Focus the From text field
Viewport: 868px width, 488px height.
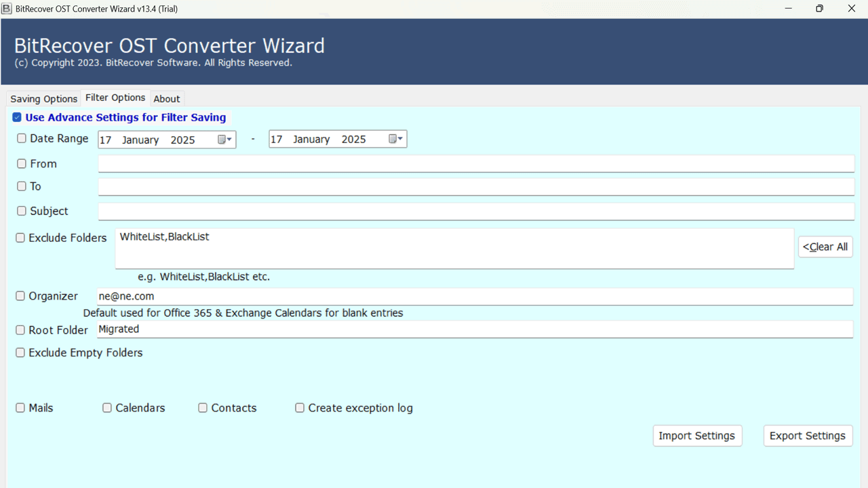[x=476, y=163]
